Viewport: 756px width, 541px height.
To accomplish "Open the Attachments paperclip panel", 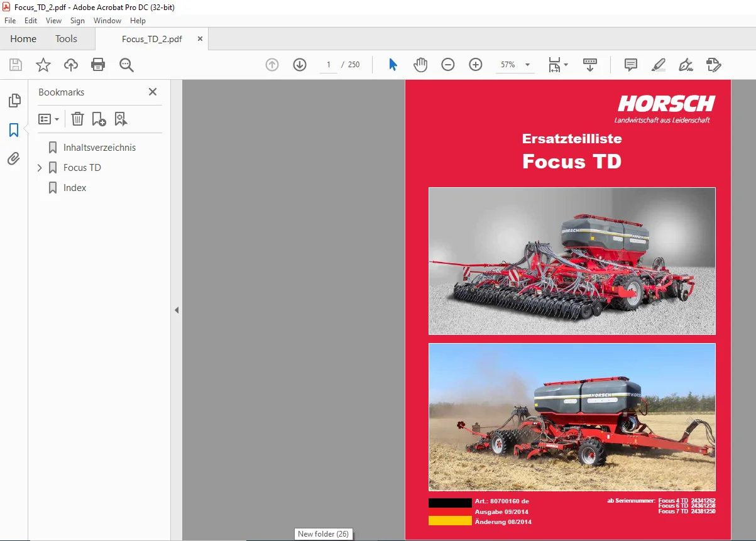I will [14, 159].
